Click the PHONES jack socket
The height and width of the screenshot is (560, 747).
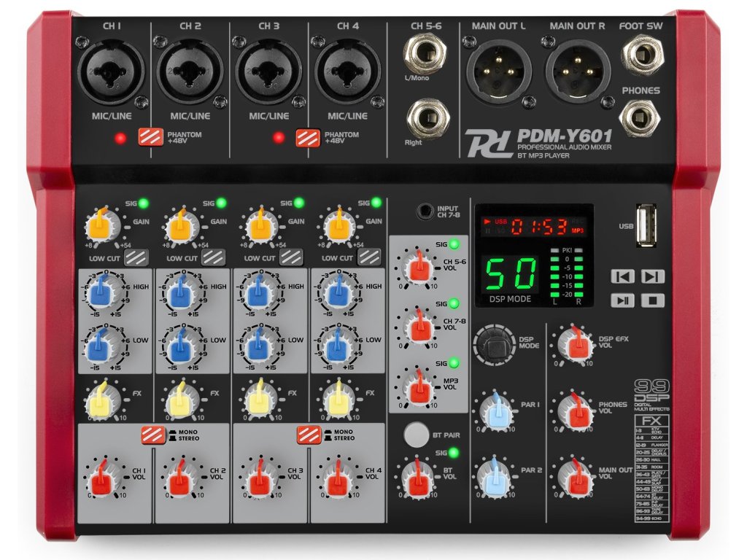pyautogui.click(x=640, y=117)
